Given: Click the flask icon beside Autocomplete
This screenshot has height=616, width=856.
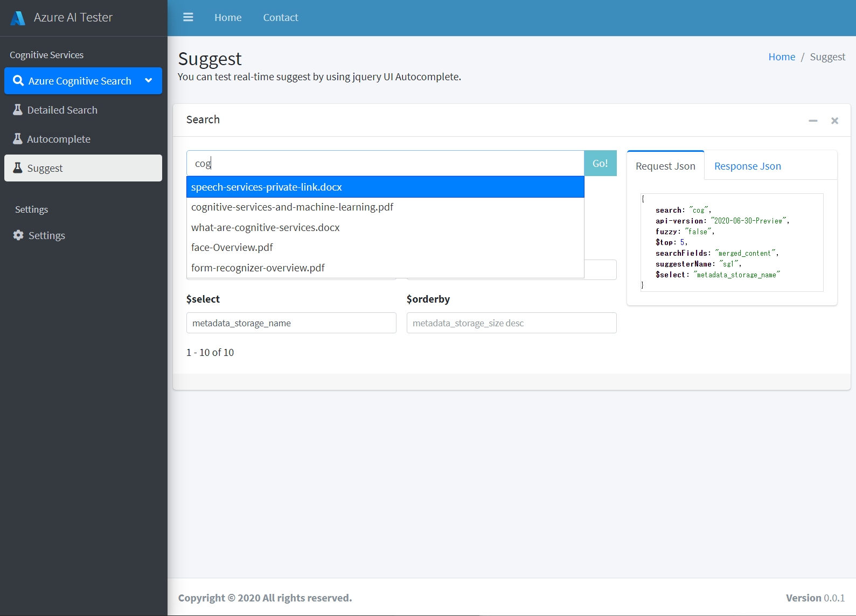Looking at the screenshot, I should point(18,139).
